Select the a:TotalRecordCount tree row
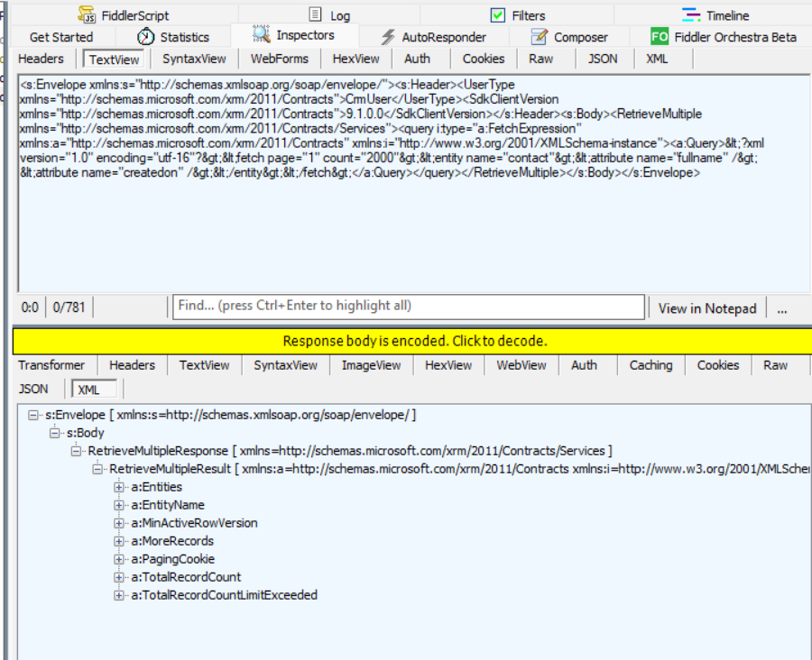Viewport: 812px width, 660px height. tap(186, 578)
